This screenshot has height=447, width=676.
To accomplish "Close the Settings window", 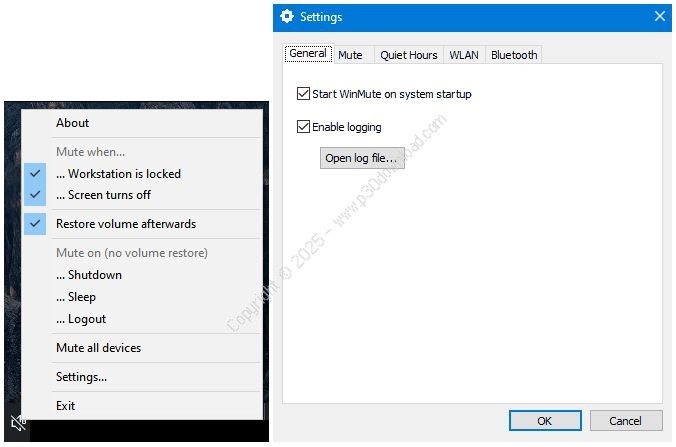I will point(660,17).
